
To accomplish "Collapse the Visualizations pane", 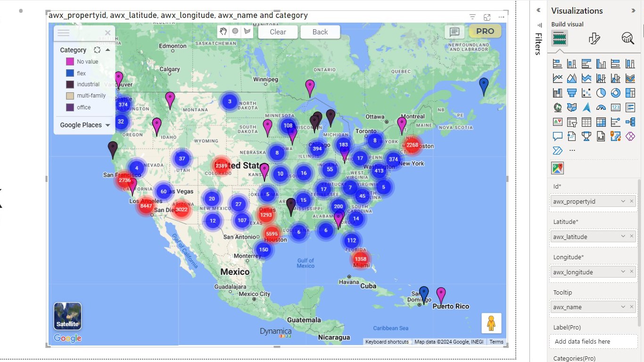I will pyautogui.click(x=633, y=10).
